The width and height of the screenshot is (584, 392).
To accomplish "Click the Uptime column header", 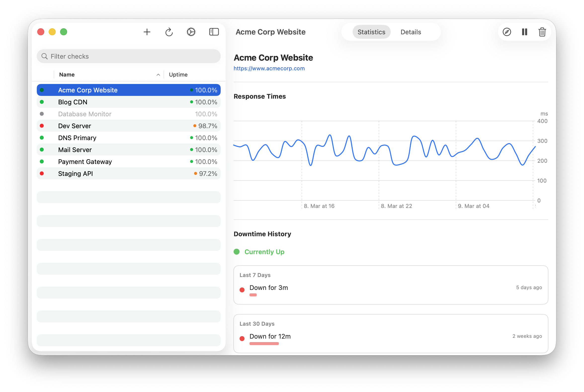I will click(178, 75).
